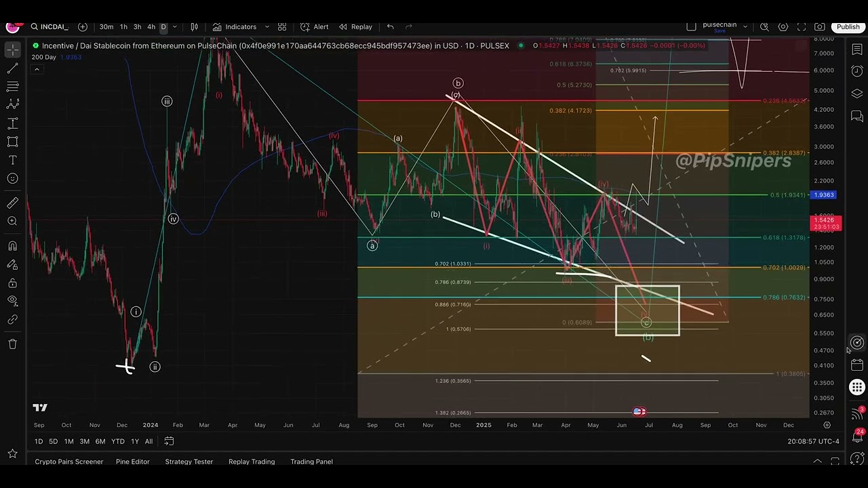Undo the last chart action
This screenshot has height=488, width=868.
(391, 27)
